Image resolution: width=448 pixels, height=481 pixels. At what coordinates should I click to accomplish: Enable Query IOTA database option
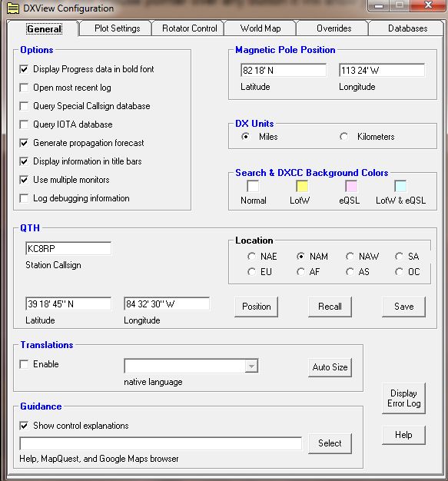click(24, 124)
